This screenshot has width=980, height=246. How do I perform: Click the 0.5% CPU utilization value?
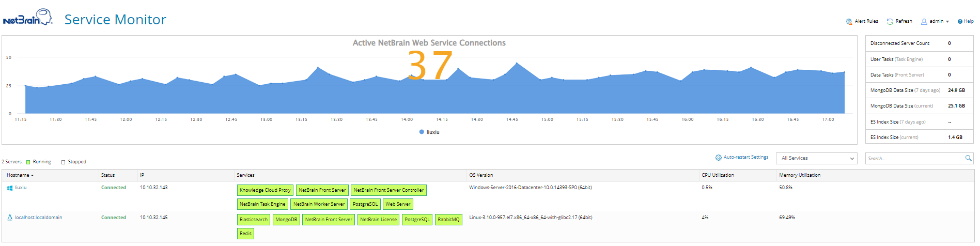tap(707, 188)
